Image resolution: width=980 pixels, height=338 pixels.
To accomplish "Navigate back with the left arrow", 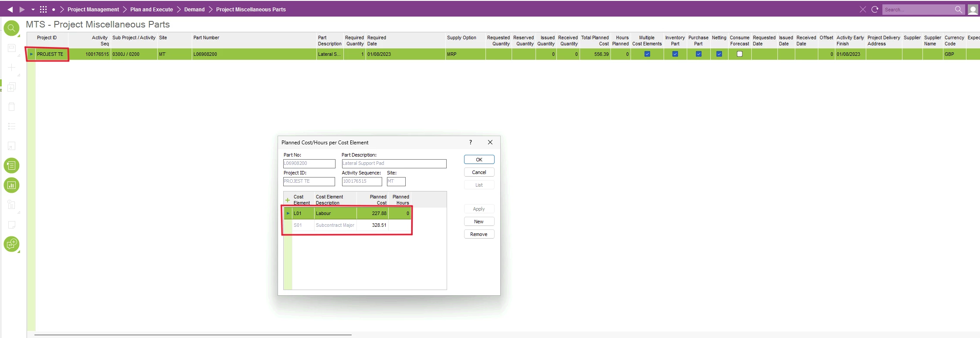I will [10, 9].
